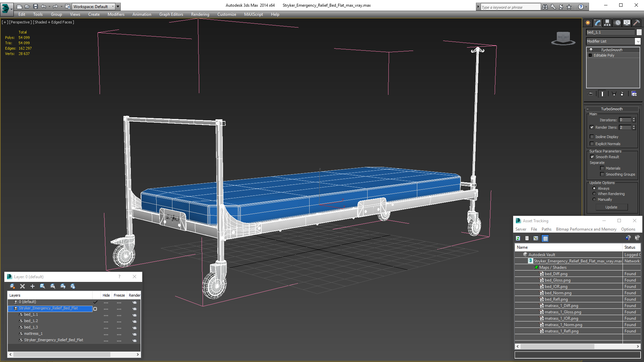Select the Always update radio button

tap(594, 188)
